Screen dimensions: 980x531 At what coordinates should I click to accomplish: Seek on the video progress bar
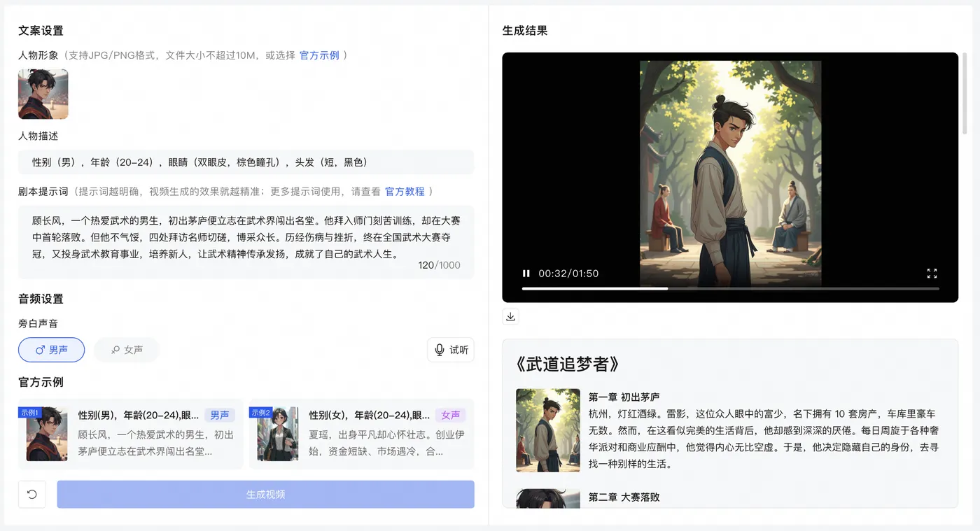point(730,288)
